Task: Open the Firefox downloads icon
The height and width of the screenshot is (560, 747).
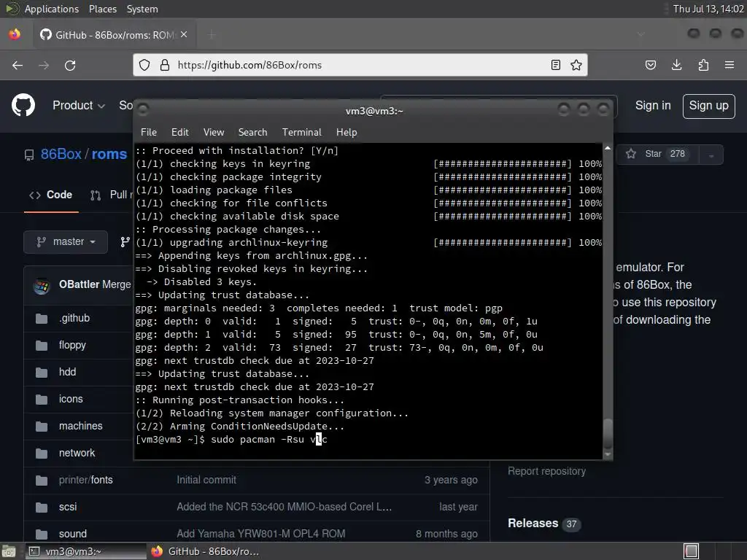Action: coord(676,65)
